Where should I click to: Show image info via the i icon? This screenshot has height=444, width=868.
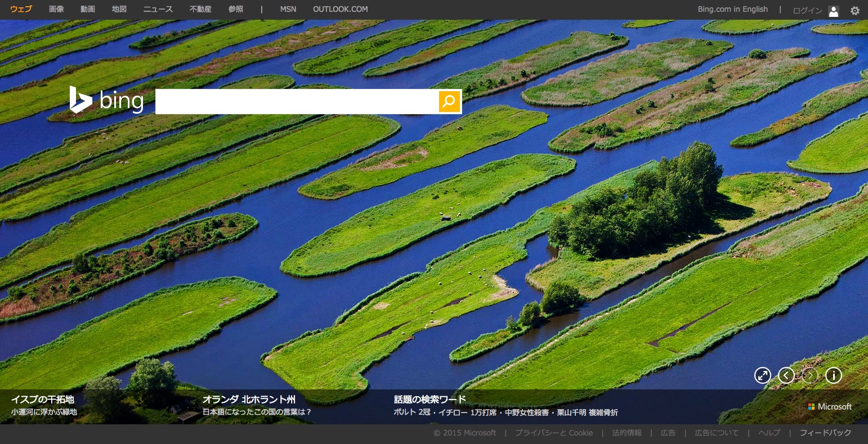(833, 375)
